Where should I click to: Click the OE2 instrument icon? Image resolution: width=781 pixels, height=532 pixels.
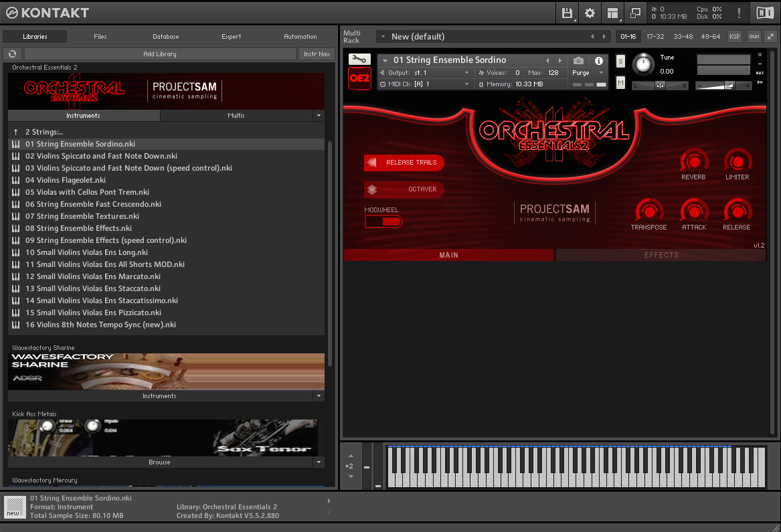[359, 78]
